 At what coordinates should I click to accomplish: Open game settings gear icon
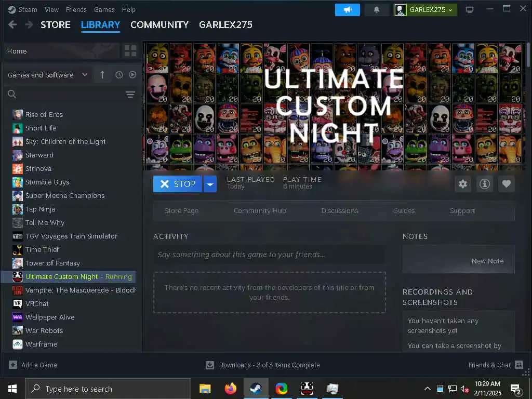[x=463, y=184]
